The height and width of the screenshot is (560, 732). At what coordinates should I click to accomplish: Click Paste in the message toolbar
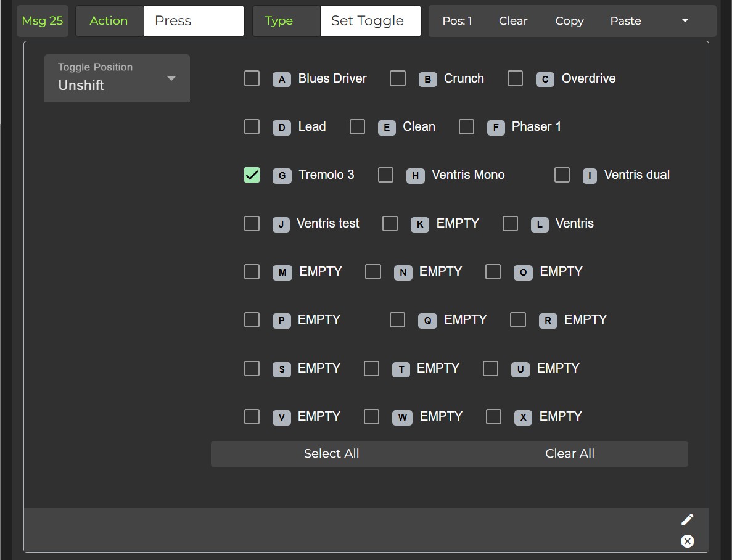[625, 21]
